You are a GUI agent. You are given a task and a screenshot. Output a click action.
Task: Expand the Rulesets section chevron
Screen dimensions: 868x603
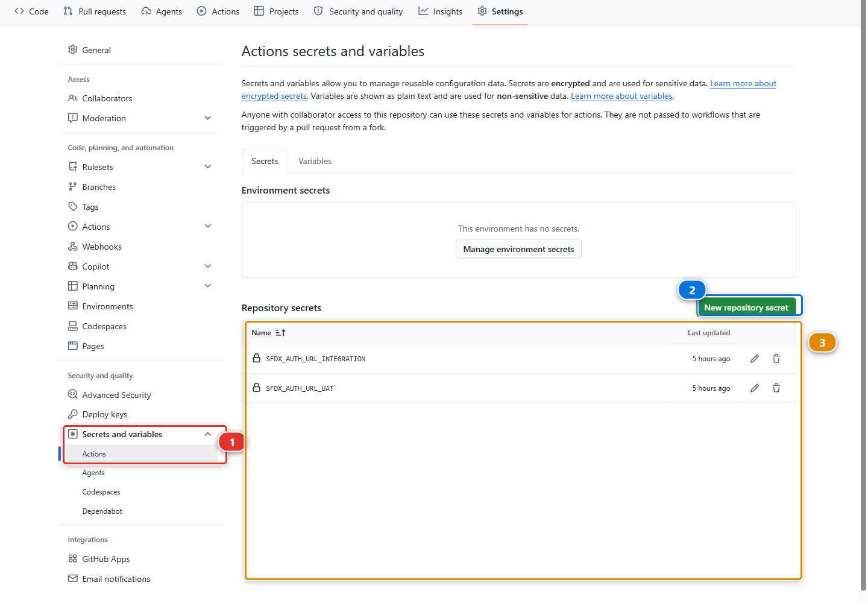(x=208, y=167)
